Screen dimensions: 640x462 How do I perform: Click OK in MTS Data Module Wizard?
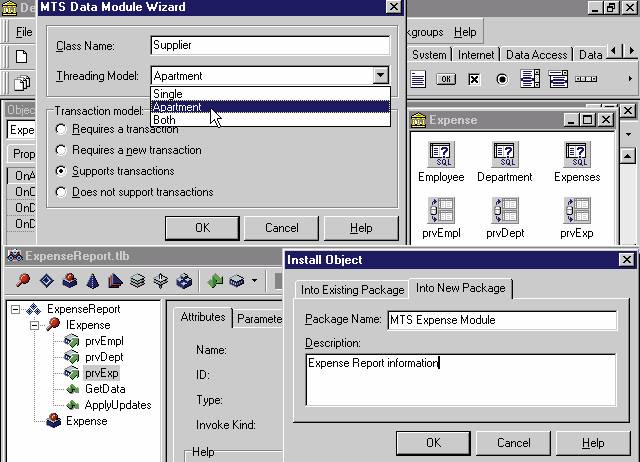[202, 227]
